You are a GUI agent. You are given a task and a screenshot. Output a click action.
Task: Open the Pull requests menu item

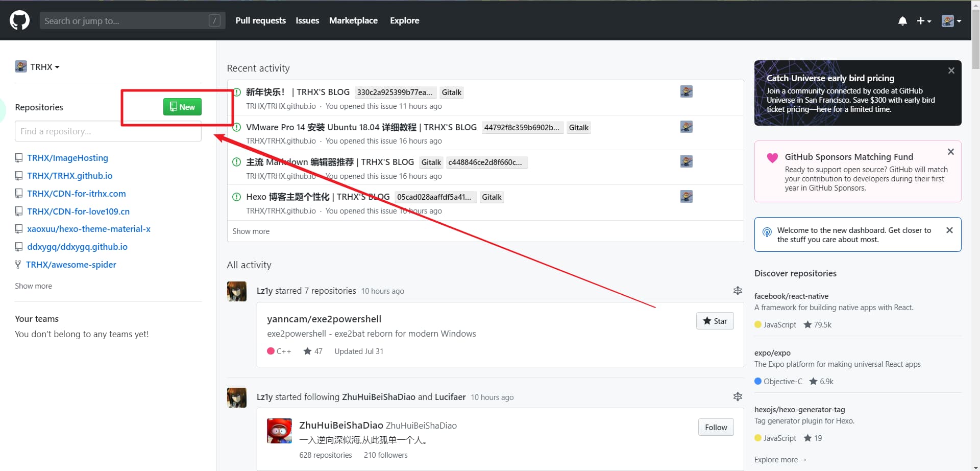pos(260,20)
